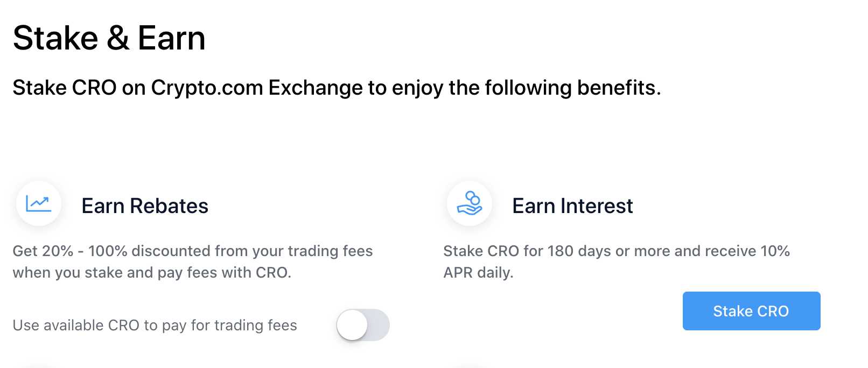Screen dimensions: 868x368
Task: Click the Earn Rebates heading
Action: (145, 206)
